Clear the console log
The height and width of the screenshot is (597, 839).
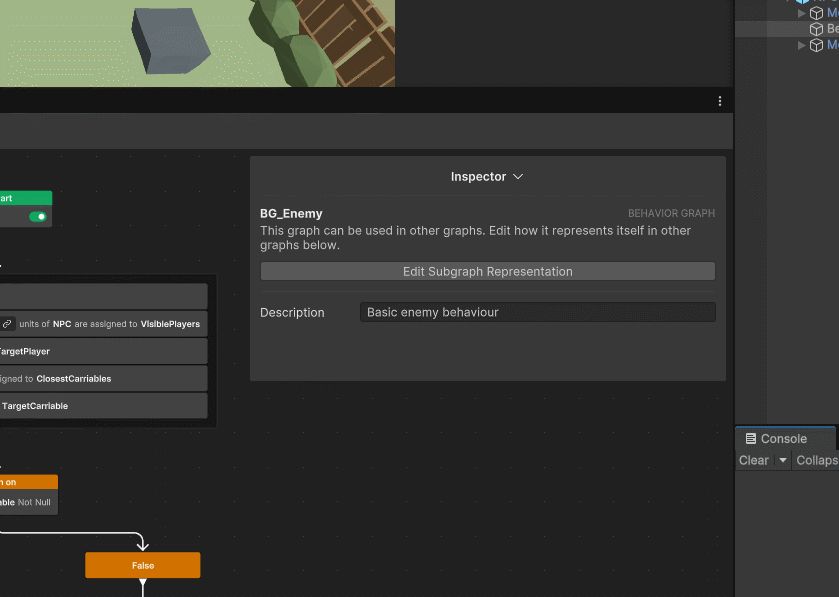pos(753,461)
